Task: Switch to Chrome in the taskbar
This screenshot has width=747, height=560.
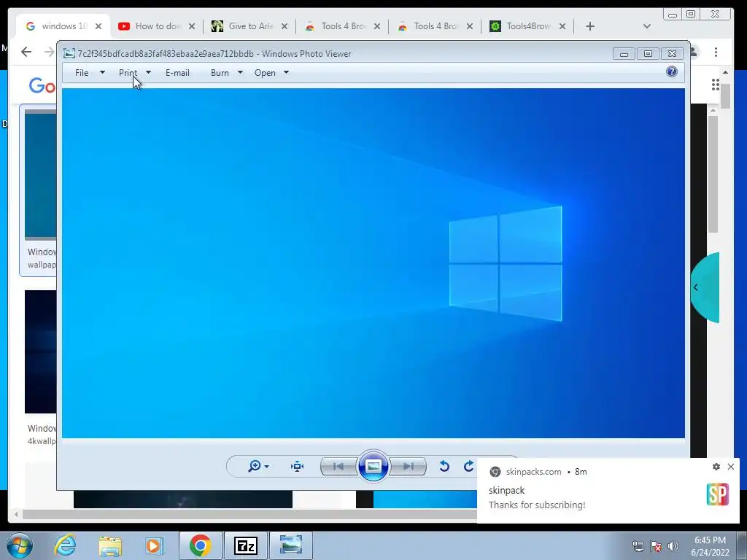Action: [x=200, y=545]
